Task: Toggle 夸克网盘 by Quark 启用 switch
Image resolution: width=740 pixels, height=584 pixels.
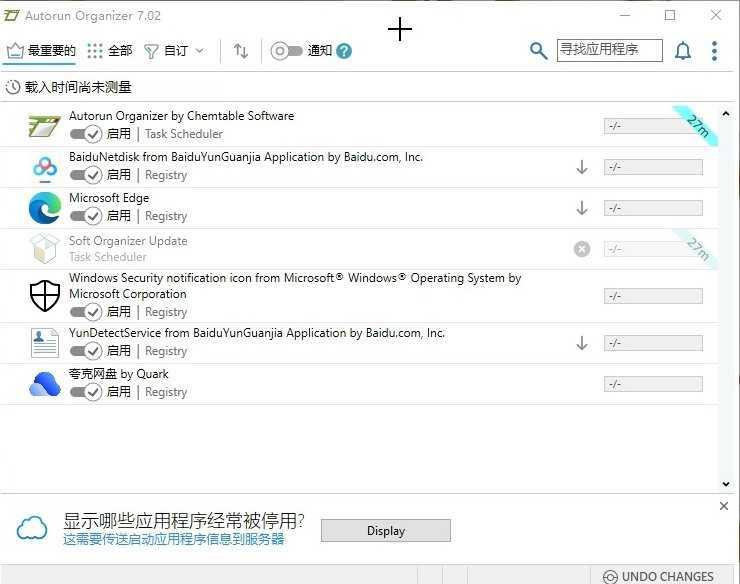Action: point(86,392)
